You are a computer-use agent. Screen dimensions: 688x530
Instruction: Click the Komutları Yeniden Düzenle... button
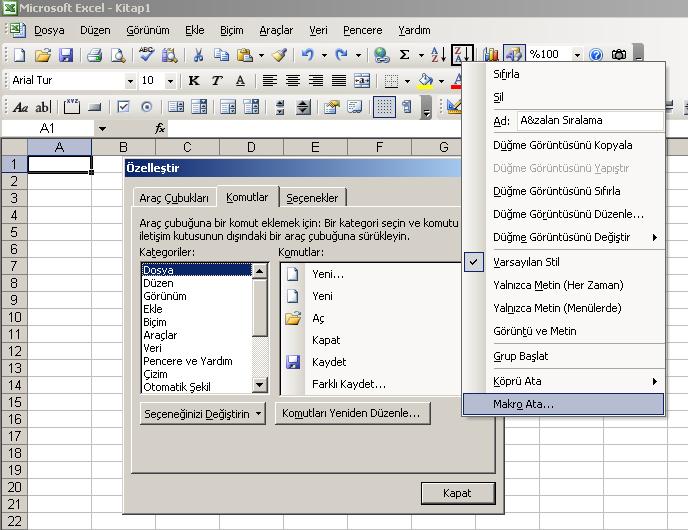[x=353, y=413]
